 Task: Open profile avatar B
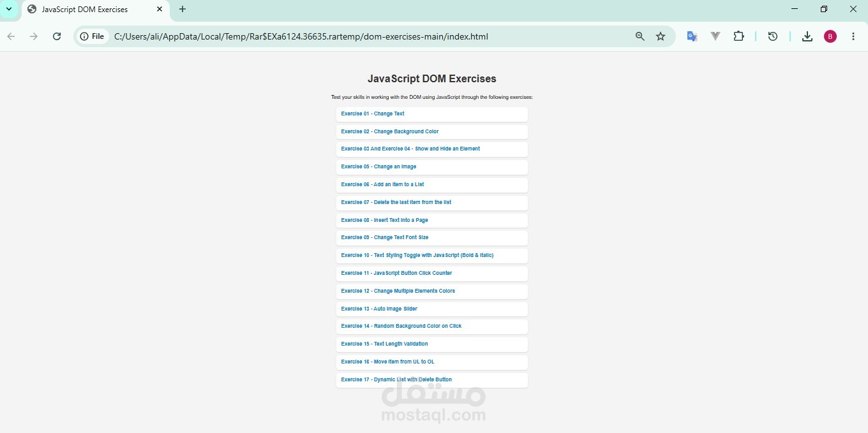pyautogui.click(x=830, y=36)
